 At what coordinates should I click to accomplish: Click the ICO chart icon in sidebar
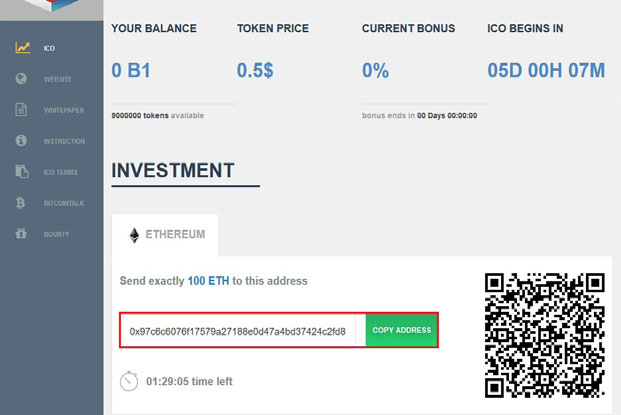[x=21, y=48]
